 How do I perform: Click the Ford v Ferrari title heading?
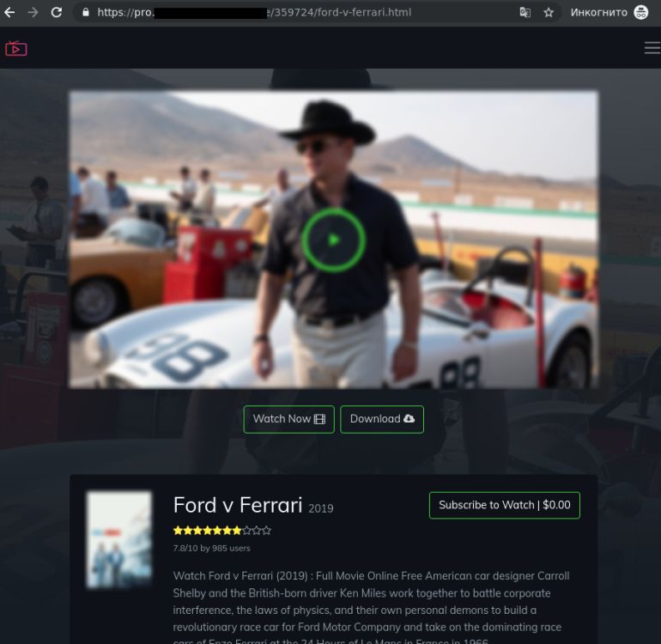click(x=238, y=505)
